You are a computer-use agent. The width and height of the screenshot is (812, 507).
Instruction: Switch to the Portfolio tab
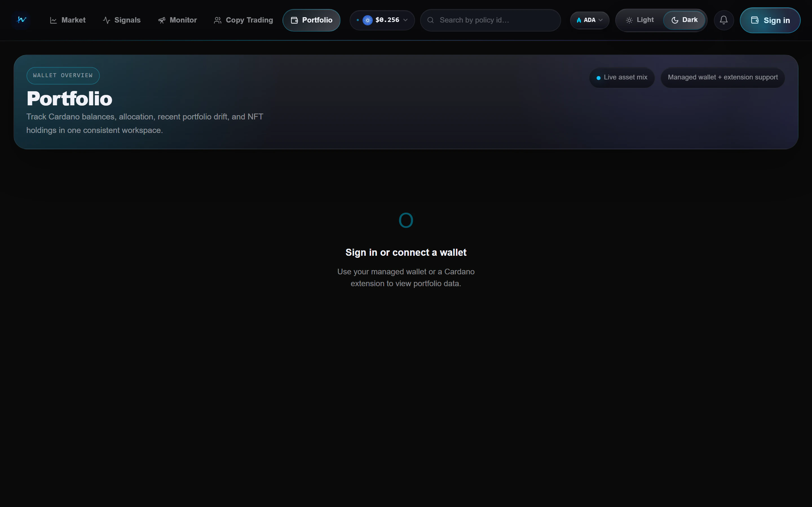tap(311, 20)
